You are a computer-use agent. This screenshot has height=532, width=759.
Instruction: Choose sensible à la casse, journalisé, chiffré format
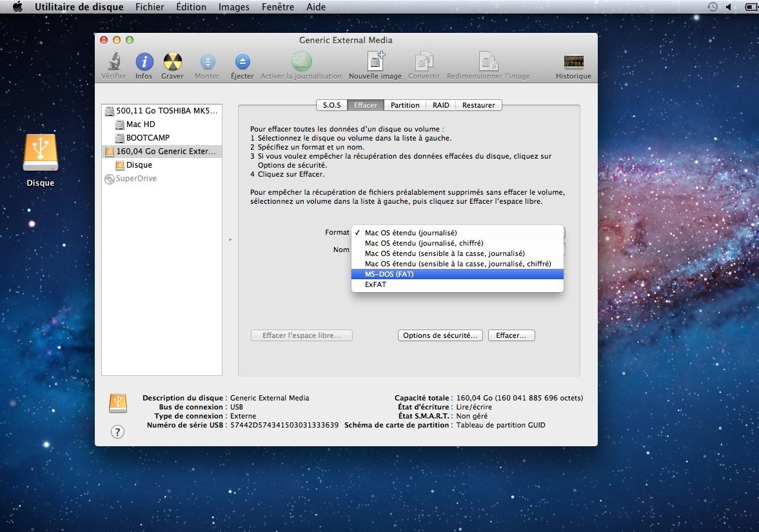pos(457,264)
